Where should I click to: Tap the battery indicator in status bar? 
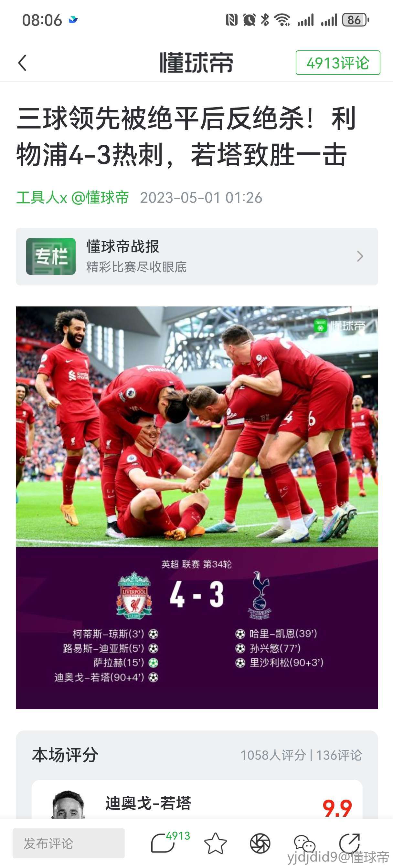(x=356, y=20)
